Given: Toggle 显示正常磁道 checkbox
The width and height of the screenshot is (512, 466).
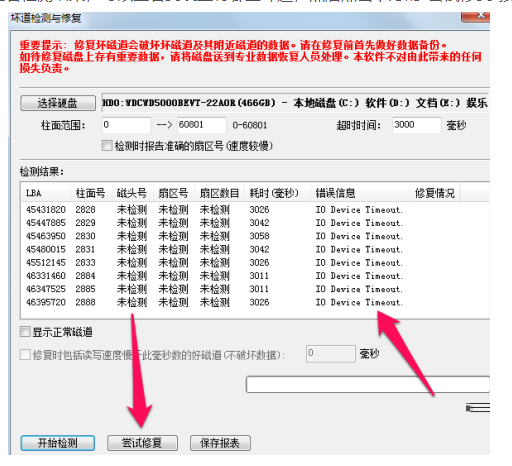Looking at the screenshot, I should point(25,332).
